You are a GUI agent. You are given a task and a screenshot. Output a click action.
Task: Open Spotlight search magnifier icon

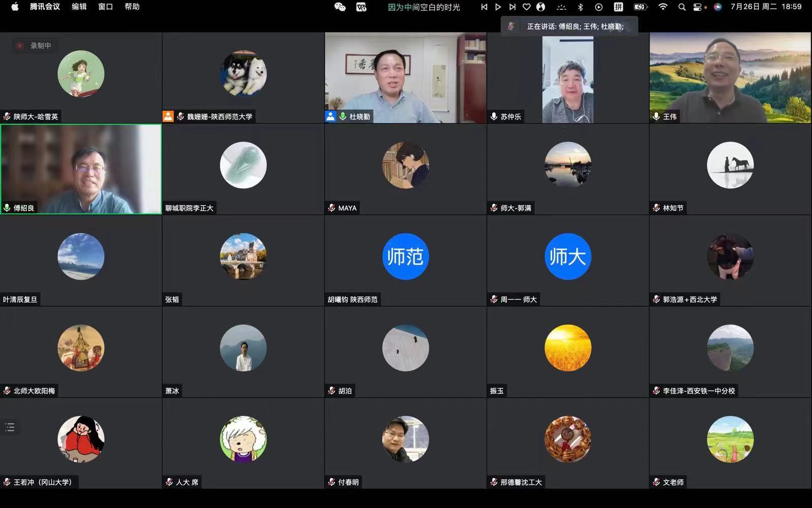(682, 7)
